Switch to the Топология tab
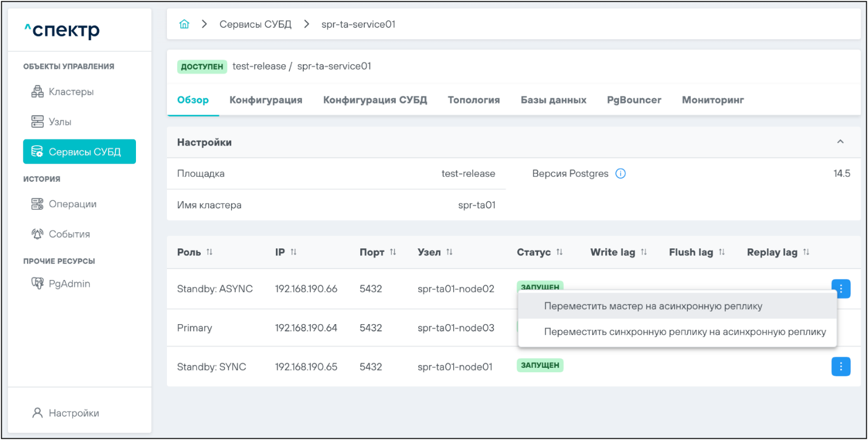 pyautogui.click(x=473, y=100)
